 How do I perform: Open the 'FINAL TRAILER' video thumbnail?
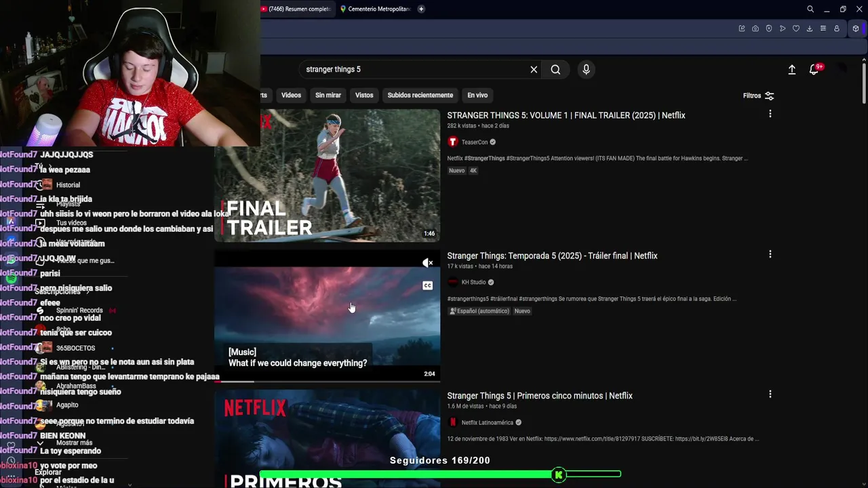[327, 175]
